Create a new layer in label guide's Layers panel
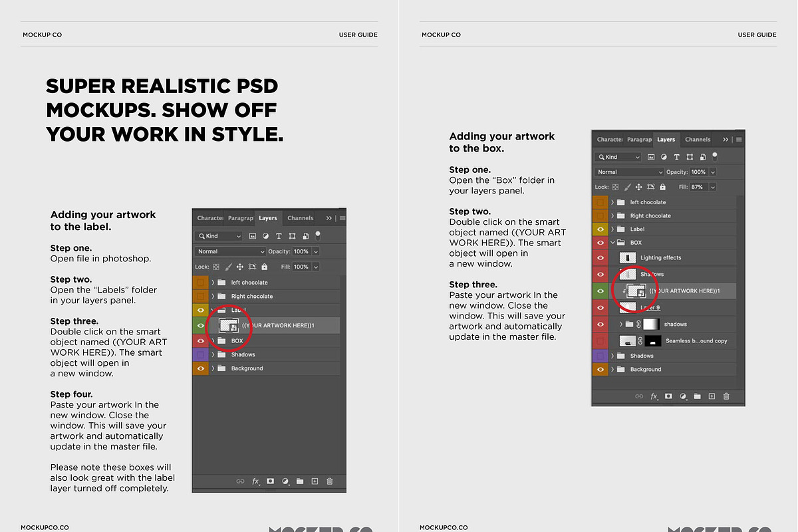Screen dimensions: 798x532 pos(315,481)
